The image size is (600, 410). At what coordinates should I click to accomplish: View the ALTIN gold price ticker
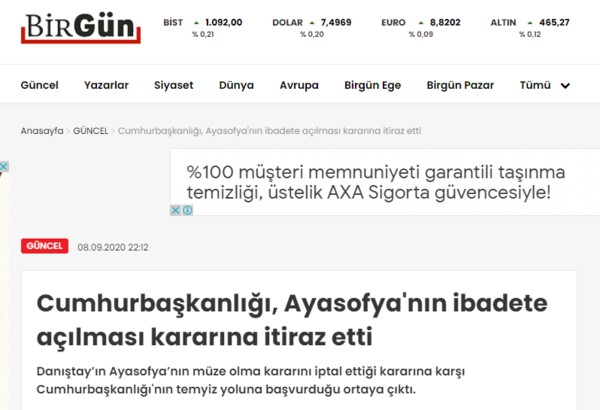coord(530,28)
